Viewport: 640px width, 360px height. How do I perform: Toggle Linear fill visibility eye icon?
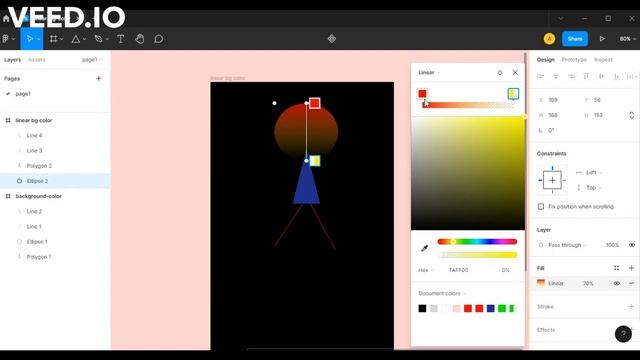click(x=616, y=283)
